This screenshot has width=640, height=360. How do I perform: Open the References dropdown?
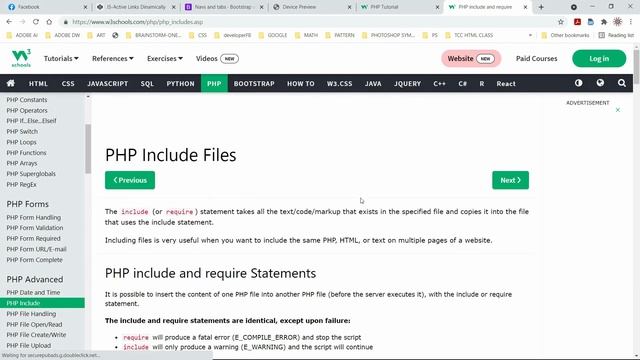[113, 58]
